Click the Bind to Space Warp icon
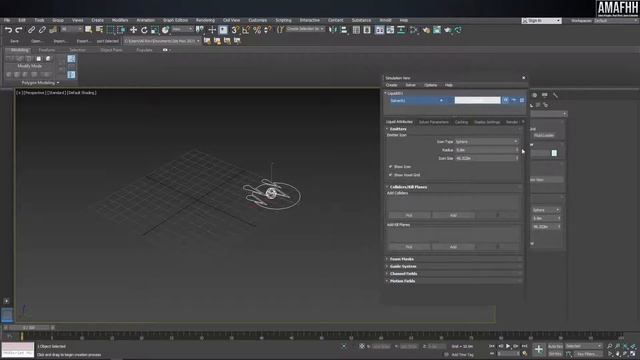640x360 pixels. pos(53,30)
